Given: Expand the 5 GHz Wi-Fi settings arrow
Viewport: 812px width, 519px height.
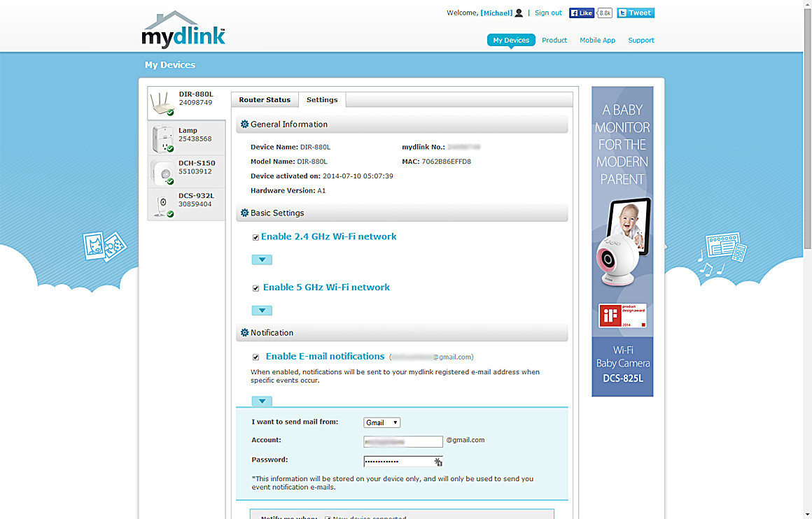Looking at the screenshot, I should click(262, 311).
